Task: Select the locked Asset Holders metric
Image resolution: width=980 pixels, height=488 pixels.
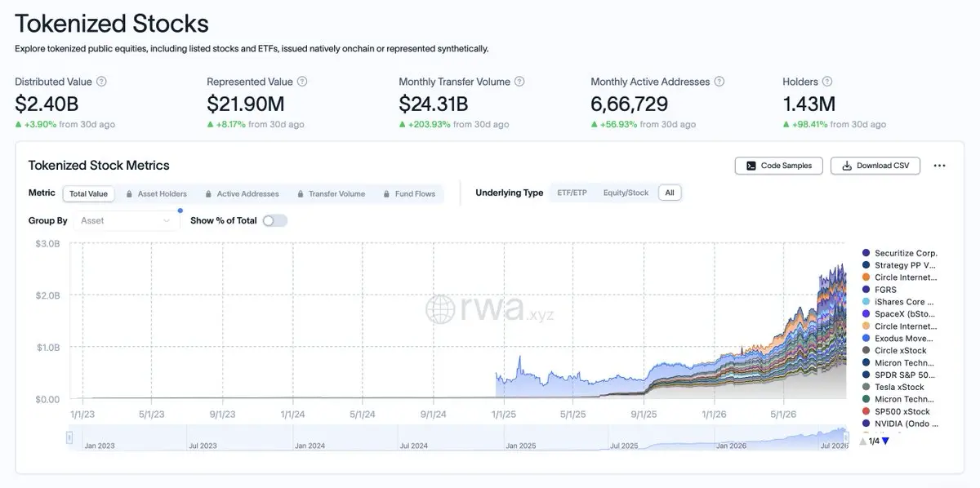Action: (157, 194)
